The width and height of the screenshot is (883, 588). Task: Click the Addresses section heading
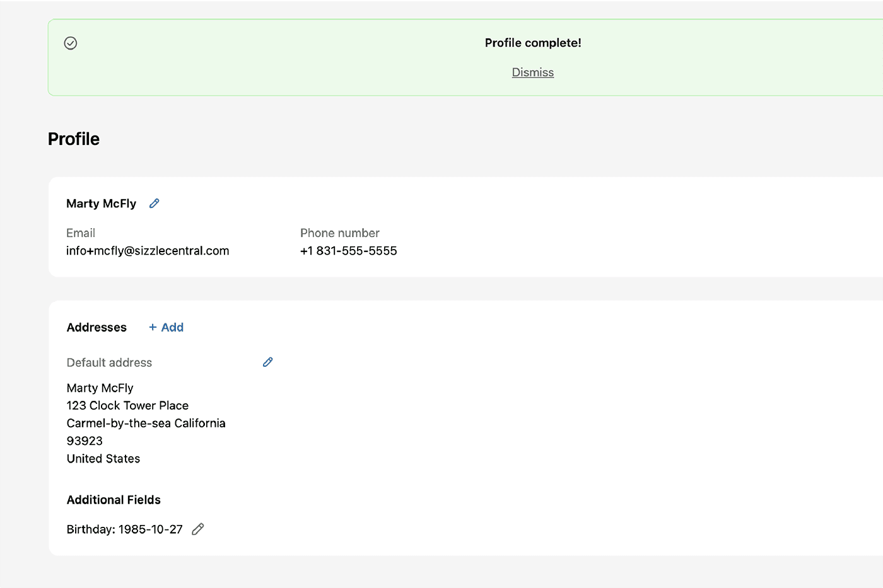[96, 327]
